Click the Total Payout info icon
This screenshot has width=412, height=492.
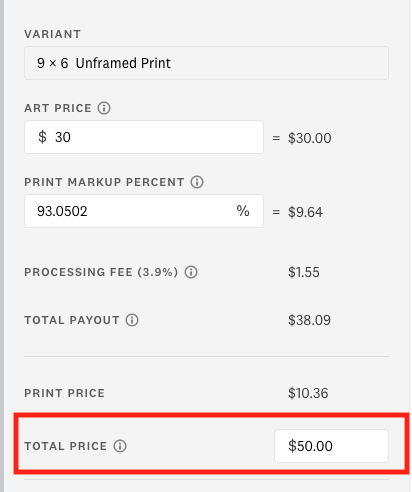point(132,320)
